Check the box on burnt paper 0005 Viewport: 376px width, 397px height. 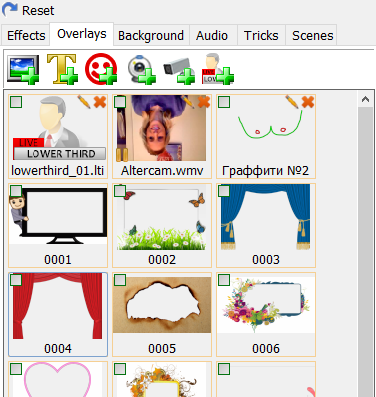point(120,280)
